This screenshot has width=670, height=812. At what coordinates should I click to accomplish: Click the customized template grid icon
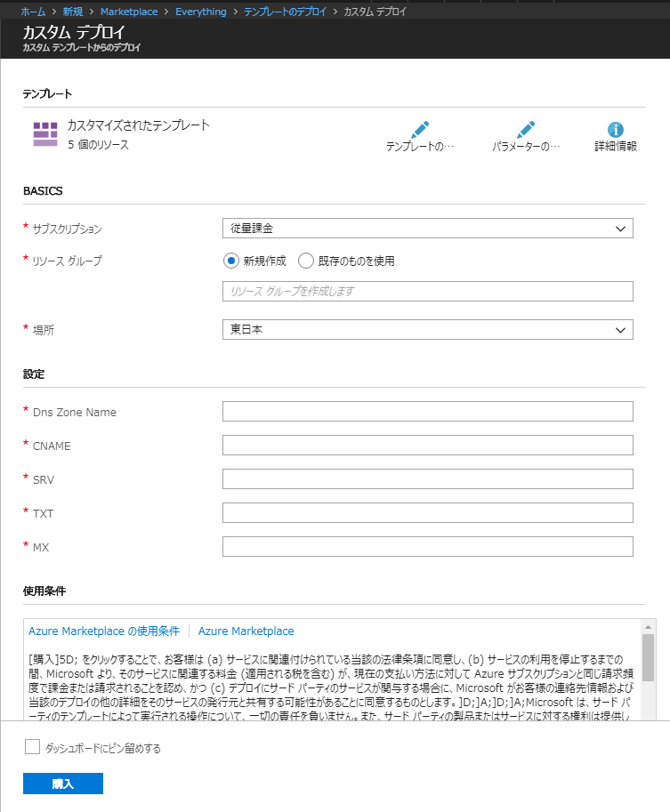pyautogui.click(x=45, y=134)
